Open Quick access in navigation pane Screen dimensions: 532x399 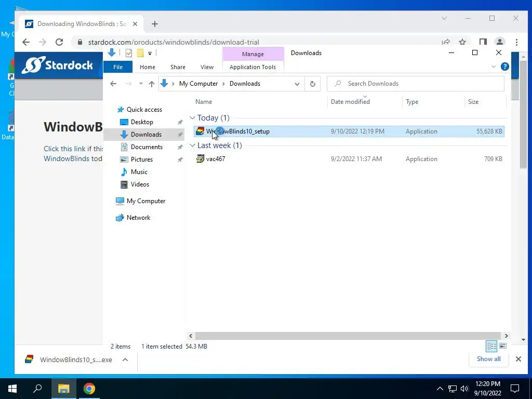tap(144, 109)
